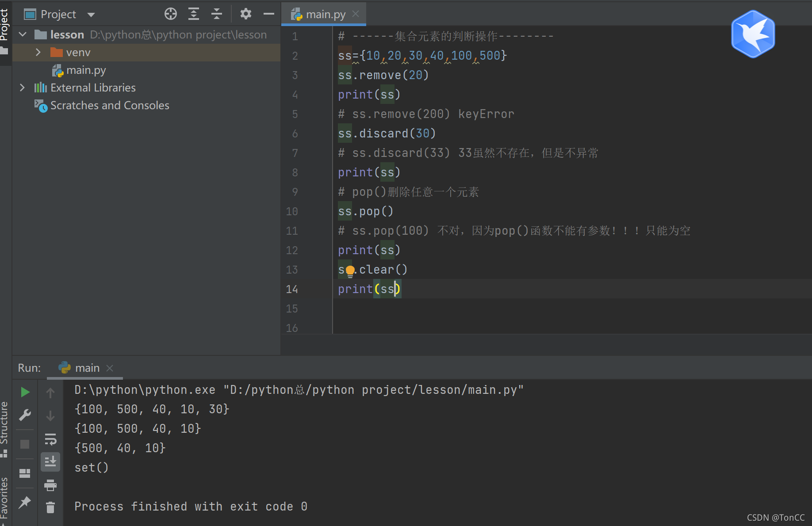Click console output {100, 500, 40, 10, 30}
Viewport: 812px width, 526px height.
pos(152,409)
